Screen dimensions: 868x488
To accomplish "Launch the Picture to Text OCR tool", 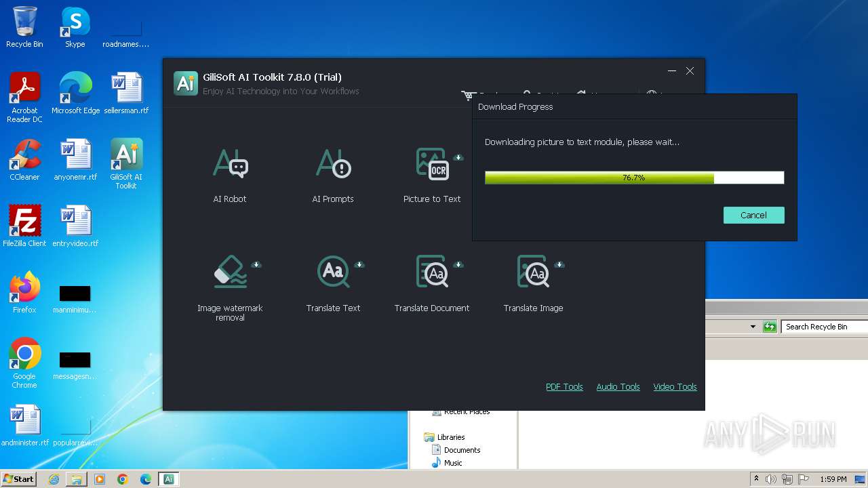I will point(432,175).
